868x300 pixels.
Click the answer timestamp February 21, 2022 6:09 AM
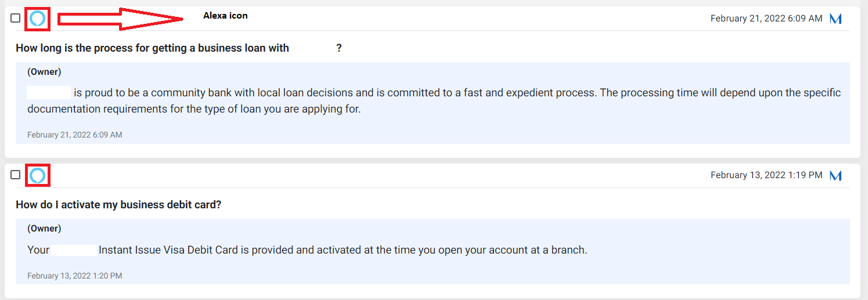74,135
